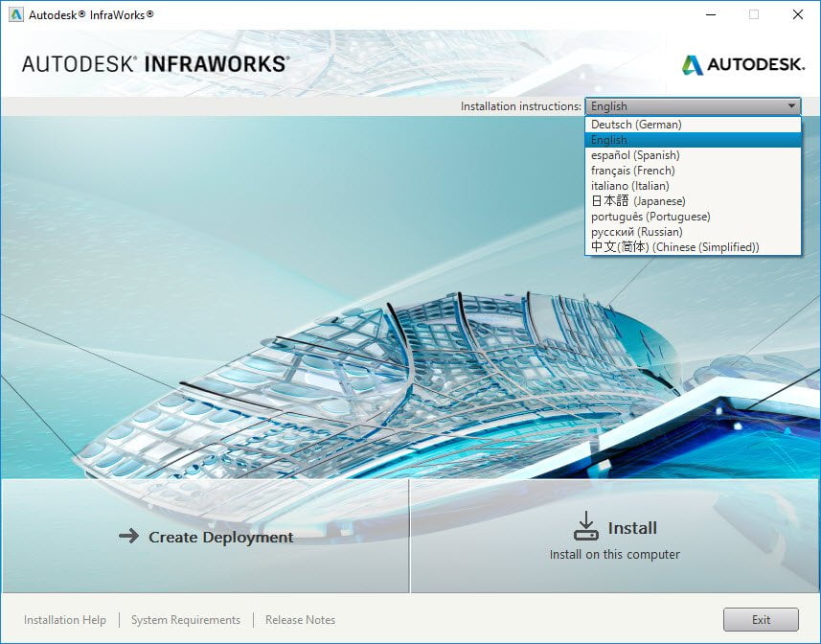Click the Exit button
The height and width of the screenshot is (644, 821).
[x=761, y=620]
